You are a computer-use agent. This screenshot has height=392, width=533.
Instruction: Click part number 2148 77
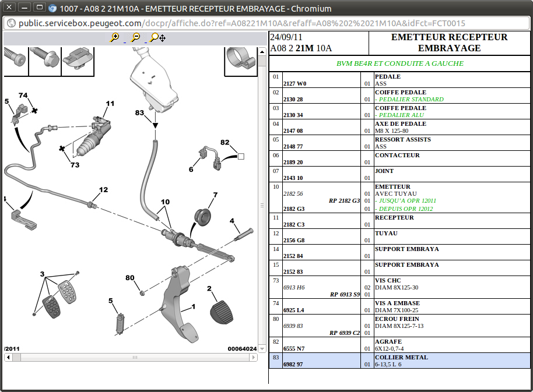point(293,146)
